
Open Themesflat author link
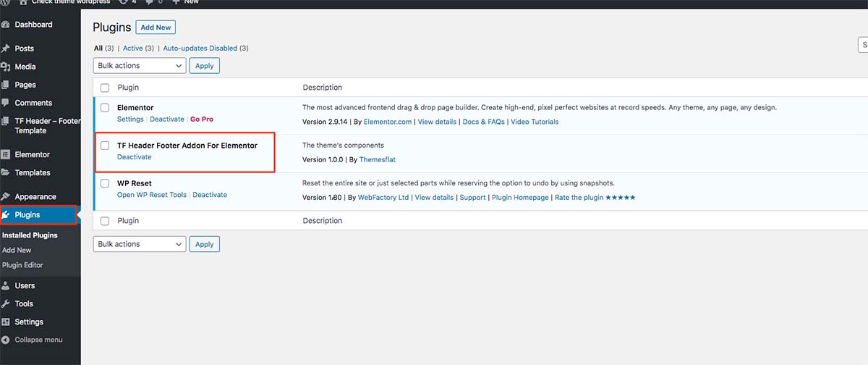[x=378, y=159]
